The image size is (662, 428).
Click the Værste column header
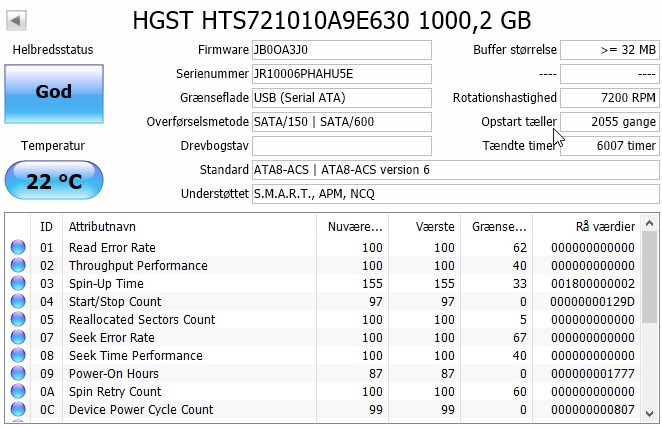click(424, 227)
